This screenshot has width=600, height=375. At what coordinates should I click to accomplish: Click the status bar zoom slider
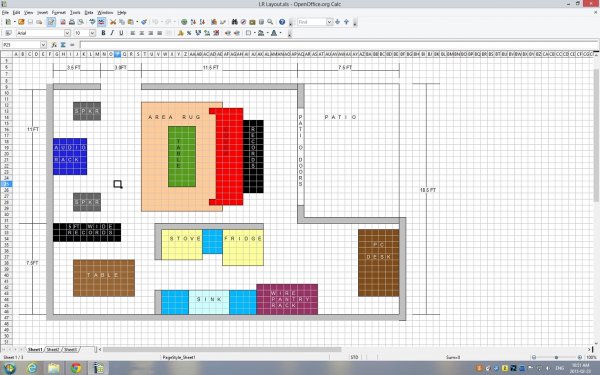pyautogui.click(x=557, y=357)
